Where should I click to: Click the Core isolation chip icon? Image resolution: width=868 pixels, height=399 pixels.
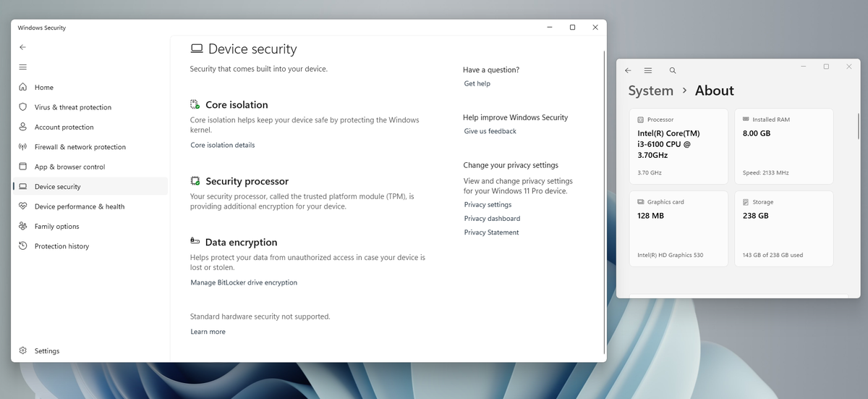point(195,104)
